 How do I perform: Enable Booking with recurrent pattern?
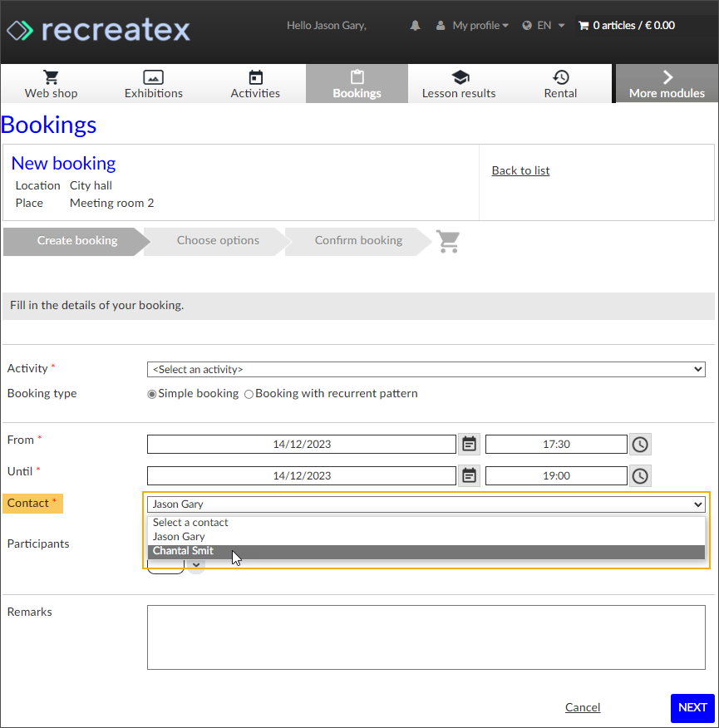[249, 393]
